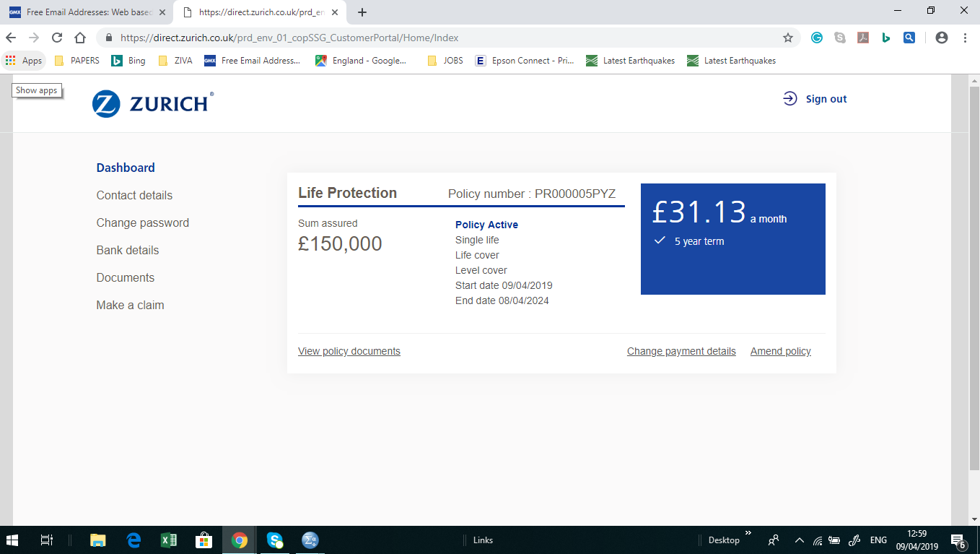980x554 pixels.
Task: Click the Sign out arrow icon
Action: pos(790,99)
